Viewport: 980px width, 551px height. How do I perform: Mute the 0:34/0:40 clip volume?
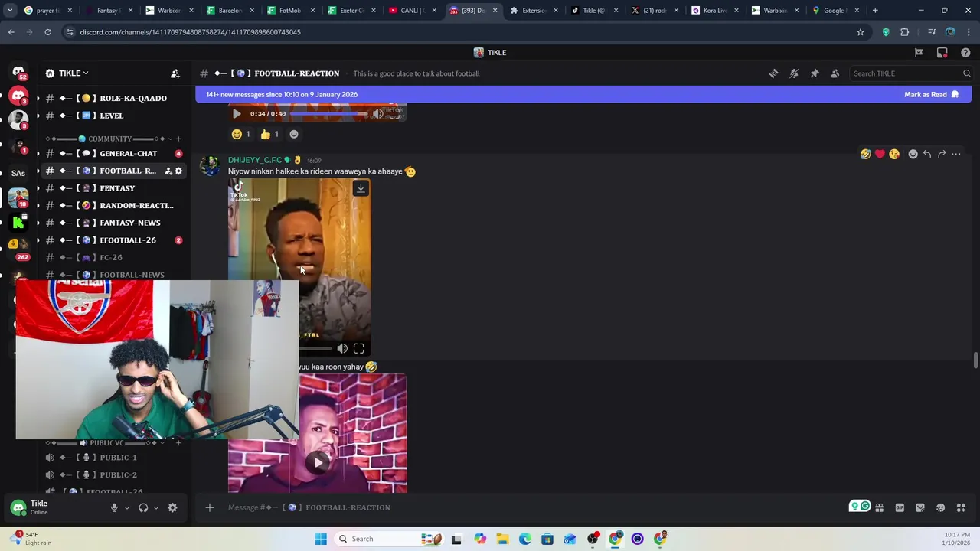coord(377,114)
